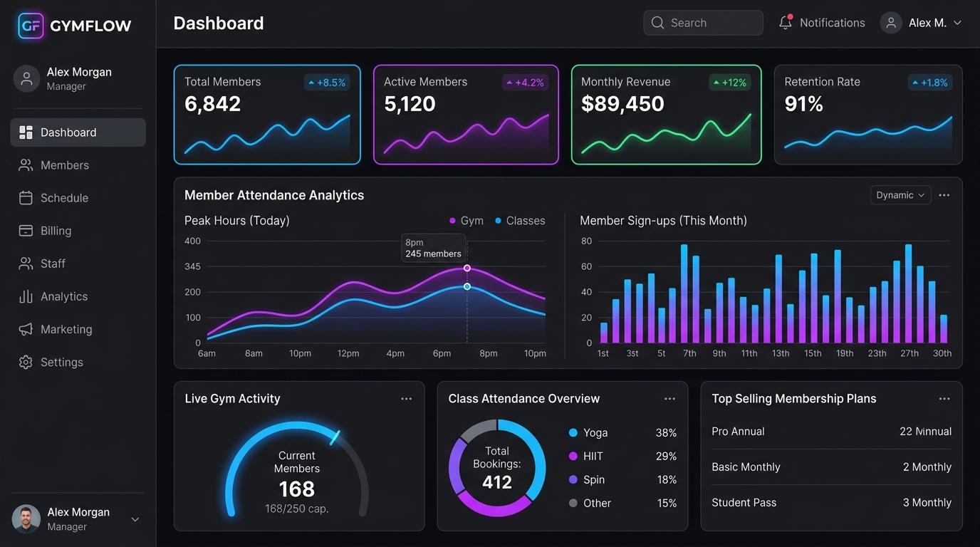Open Member Attendance Analytics more options

(944, 195)
